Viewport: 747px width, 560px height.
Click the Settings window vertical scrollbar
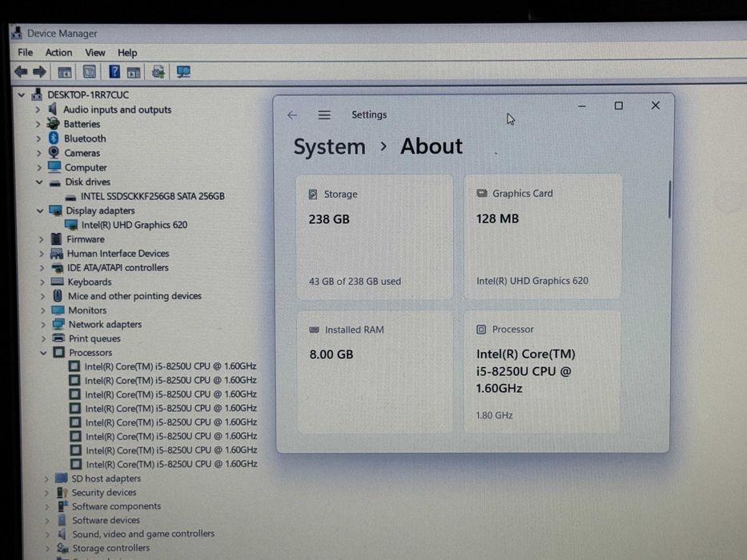click(x=669, y=199)
